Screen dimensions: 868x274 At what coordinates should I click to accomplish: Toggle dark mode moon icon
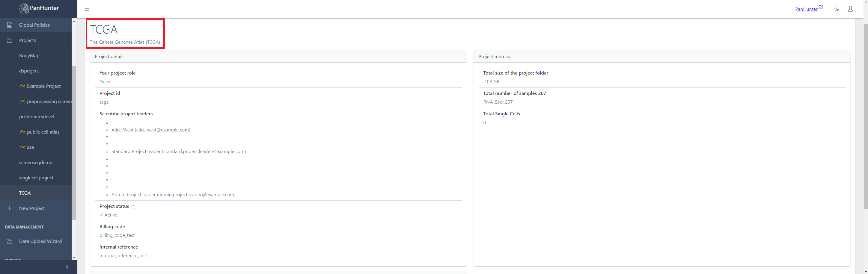click(x=837, y=9)
